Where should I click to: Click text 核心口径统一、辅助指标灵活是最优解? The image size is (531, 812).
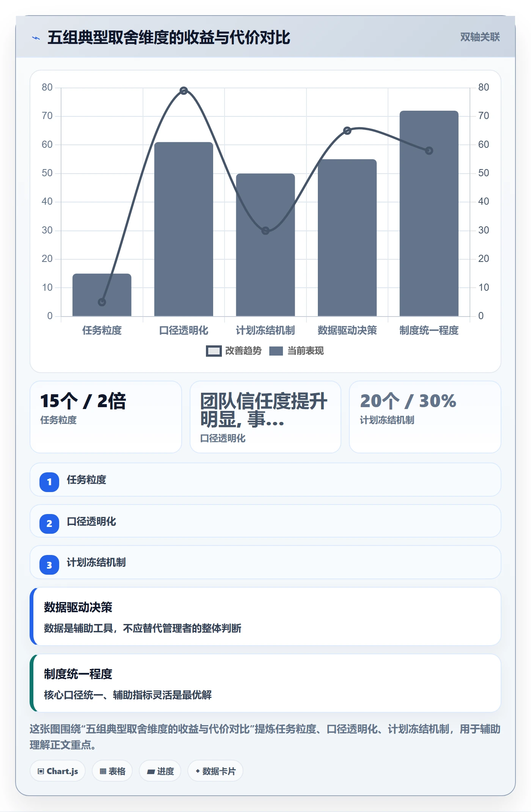click(x=128, y=694)
